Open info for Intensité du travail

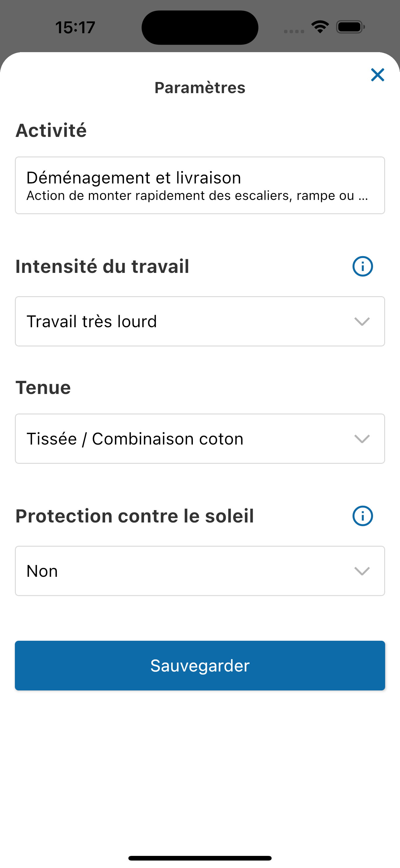click(362, 266)
